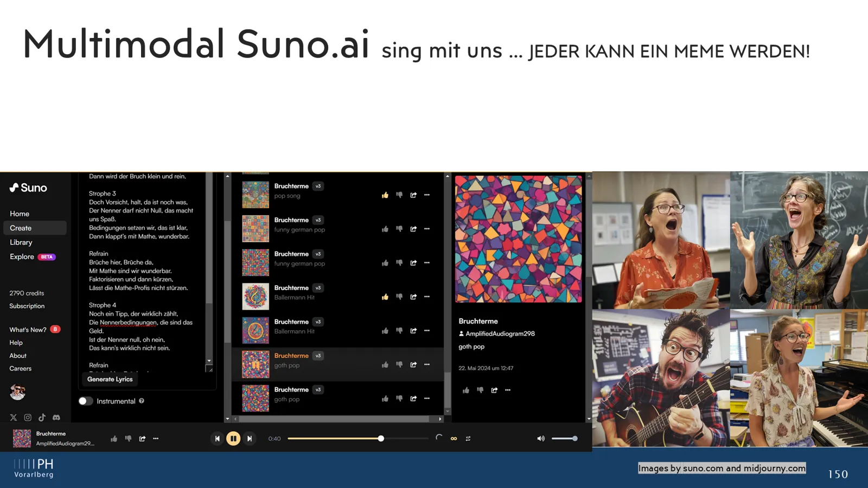Screen dimensions: 868x488
Task: Open more options for second Ballermann Hit
Action: [x=427, y=330]
